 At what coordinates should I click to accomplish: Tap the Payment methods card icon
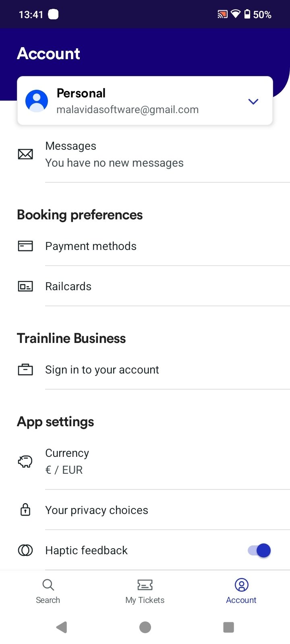25,246
